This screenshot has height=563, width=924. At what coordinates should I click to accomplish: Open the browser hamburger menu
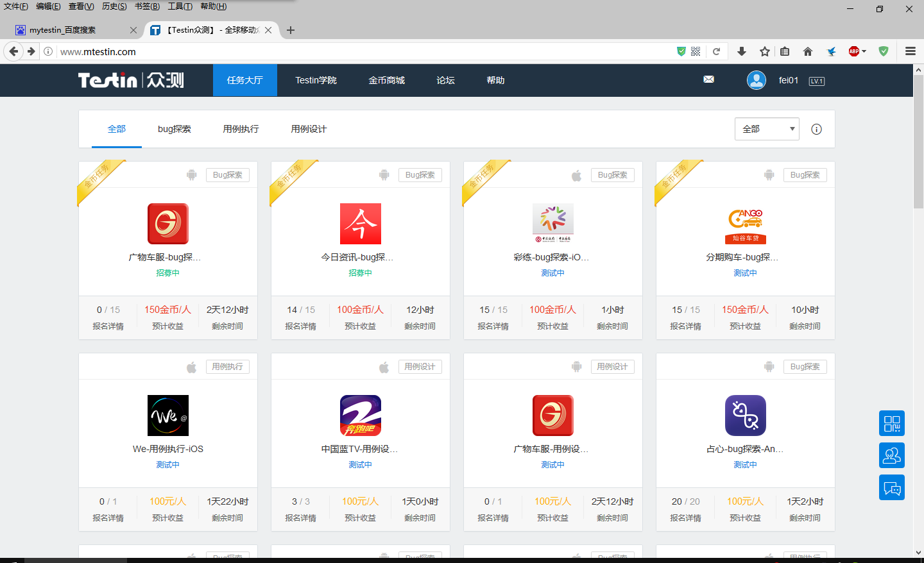pyautogui.click(x=910, y=51)
